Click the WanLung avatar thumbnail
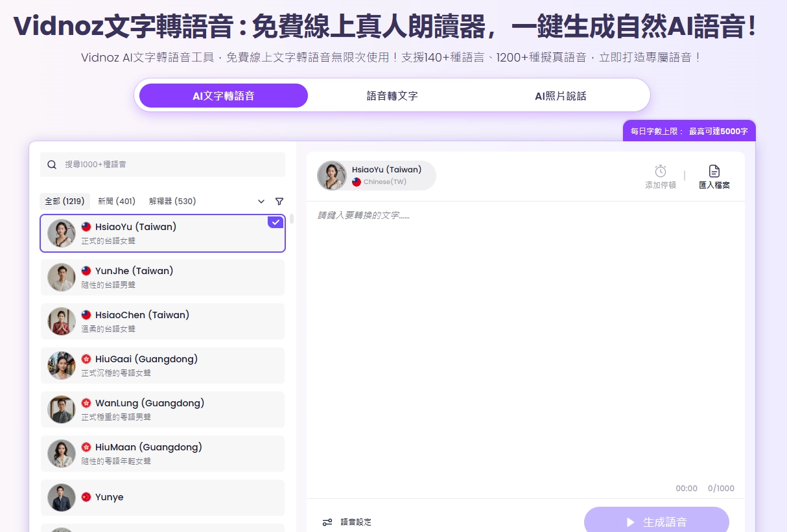This screenshot has width=787, height=532. 62,410
